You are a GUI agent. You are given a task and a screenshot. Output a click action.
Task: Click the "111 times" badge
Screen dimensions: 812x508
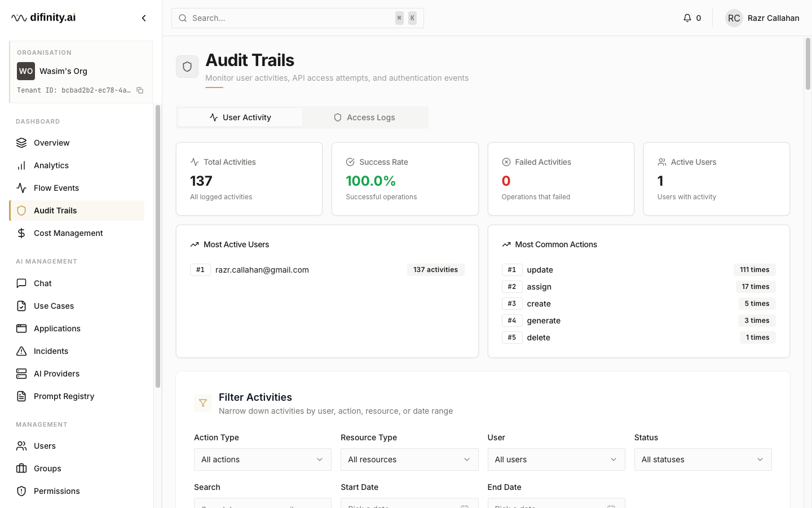[754, 270]
